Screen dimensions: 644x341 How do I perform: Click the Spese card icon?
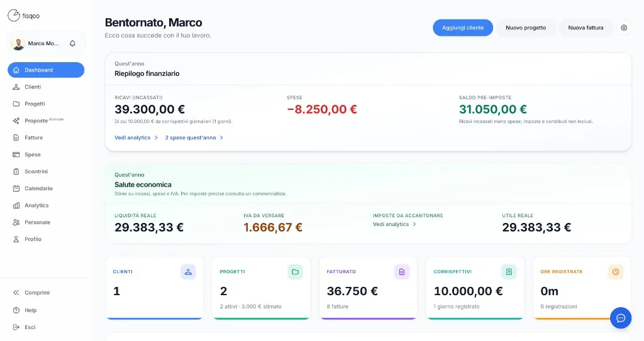[x=16, y=154]
